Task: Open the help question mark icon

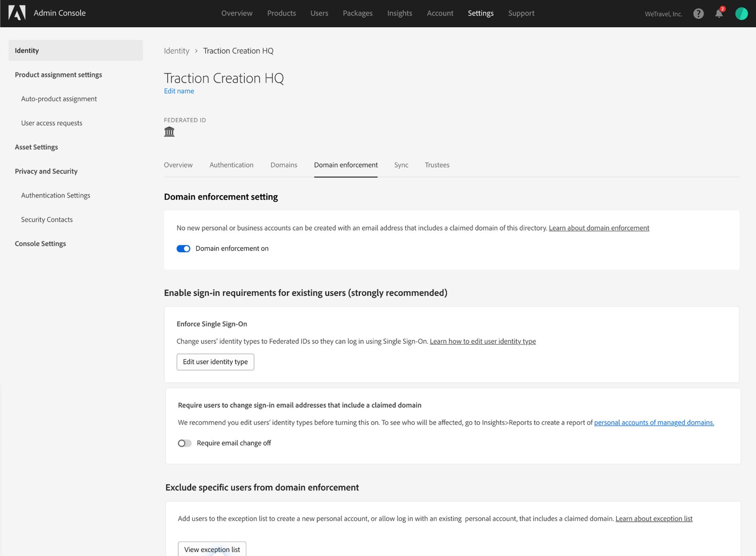Action: pos(699,13)
